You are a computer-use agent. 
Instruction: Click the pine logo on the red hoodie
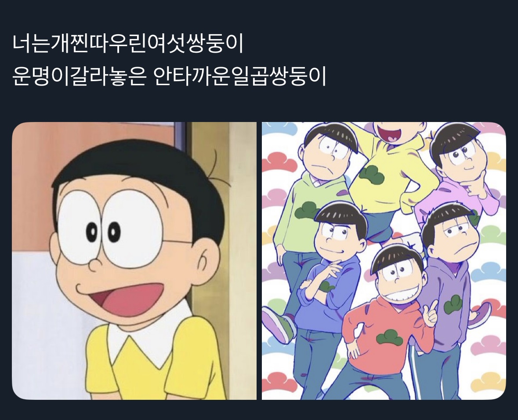(389, 337)
